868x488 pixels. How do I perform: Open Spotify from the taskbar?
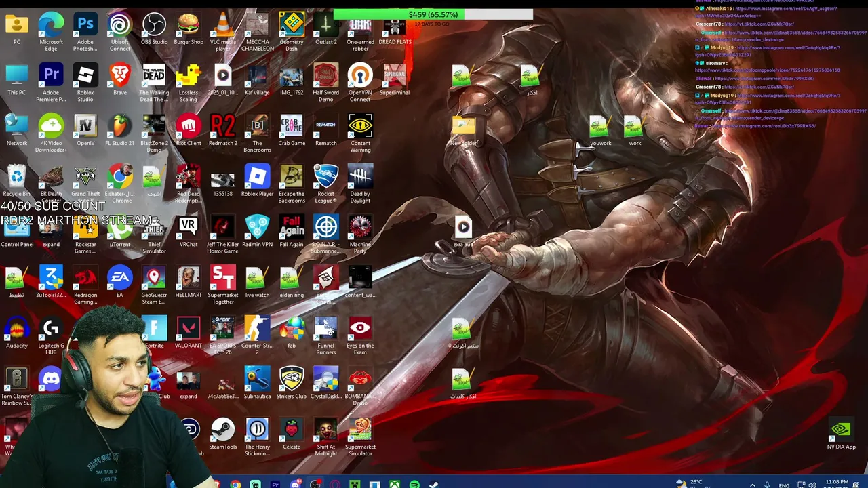(414, 484)
